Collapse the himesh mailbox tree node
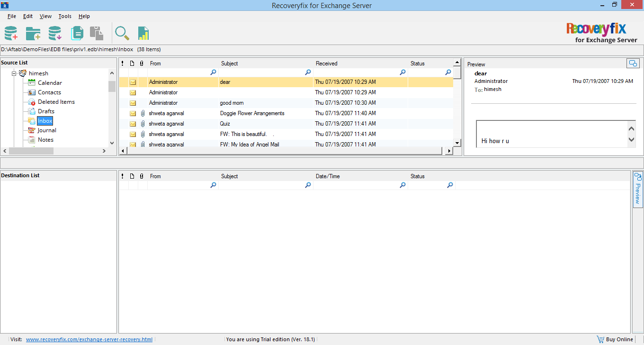Image resolution: width=644 pixels, height=345 pixels. tap(14, 73)
